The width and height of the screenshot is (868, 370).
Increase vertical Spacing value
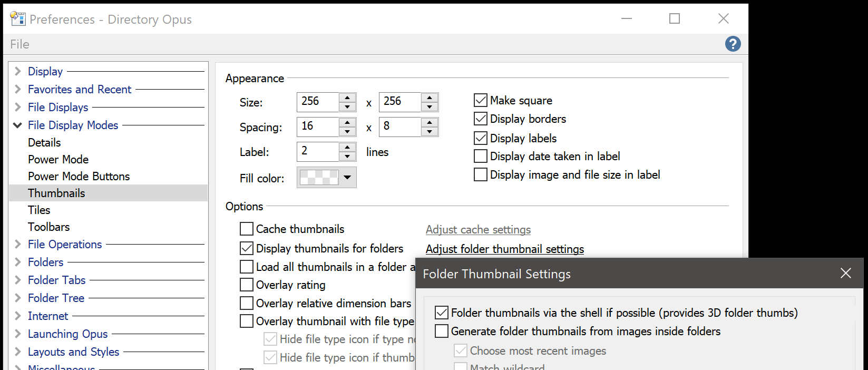click(x=430, y=122)
